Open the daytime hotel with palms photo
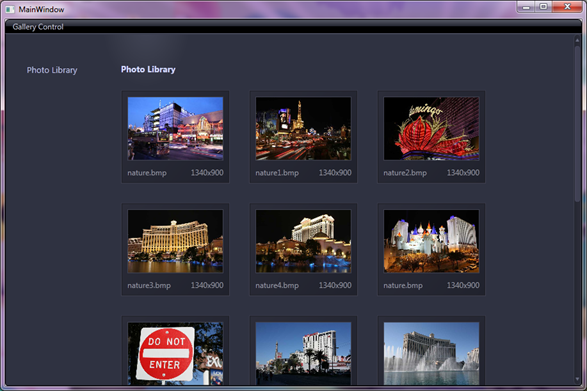587x391 pixels. [x=303, y=354]
